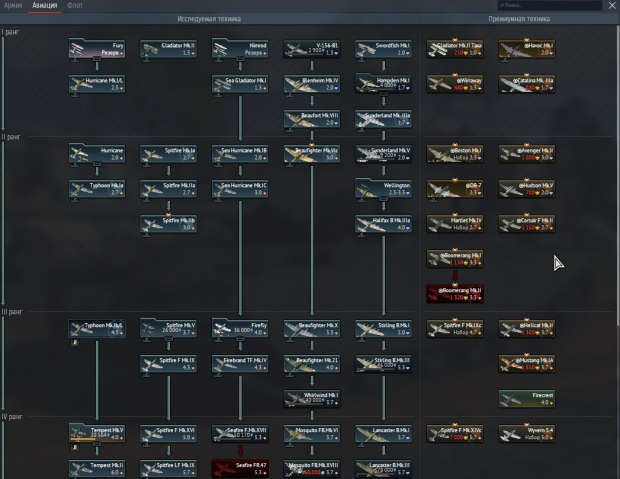The image size is (620, 479).
Task: Select the premium Catalina Mk.IIIa card
Action: click(526, 84)
